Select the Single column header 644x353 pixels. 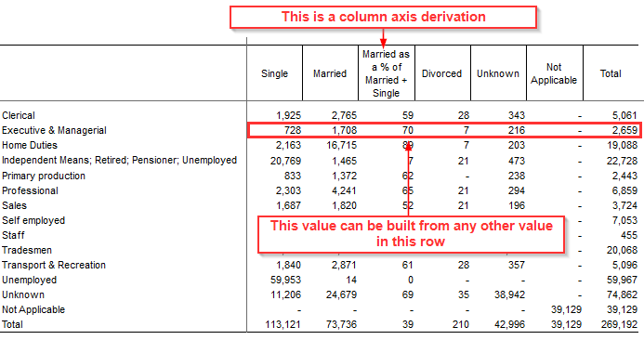[274, 73]
